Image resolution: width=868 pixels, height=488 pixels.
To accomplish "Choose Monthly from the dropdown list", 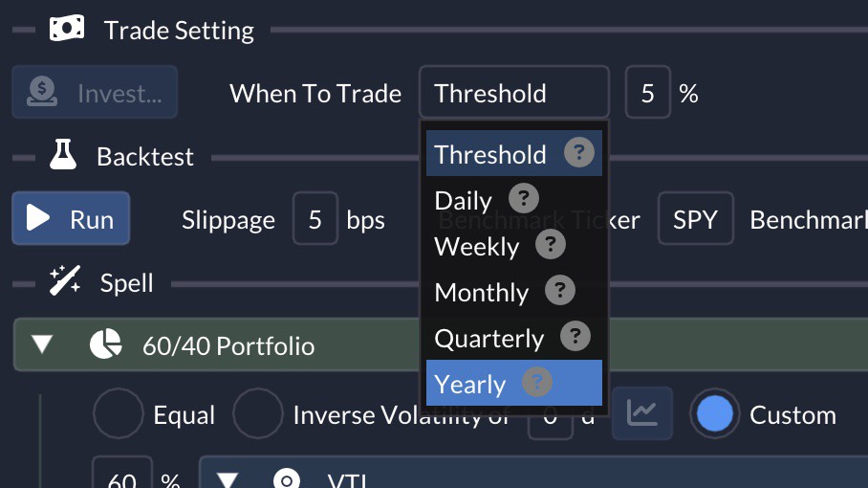I will point(514,291).
